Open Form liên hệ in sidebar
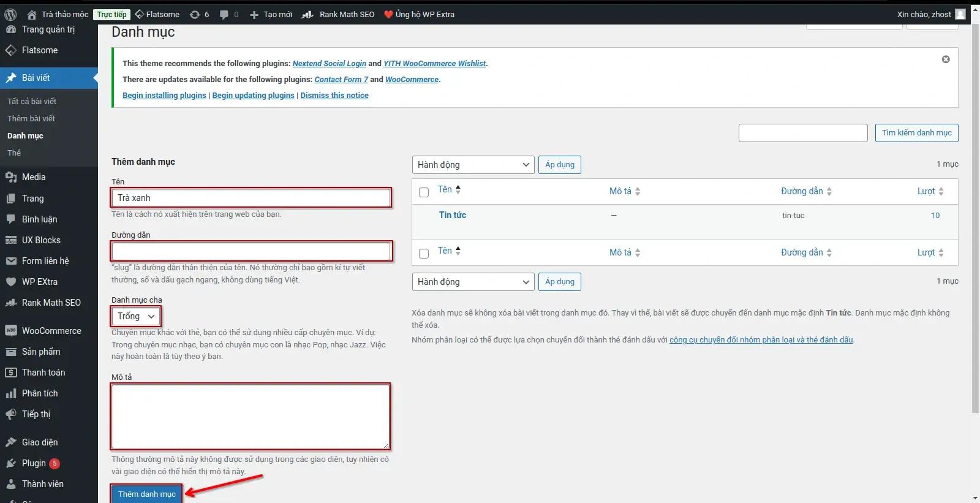 tap(45, 261)
